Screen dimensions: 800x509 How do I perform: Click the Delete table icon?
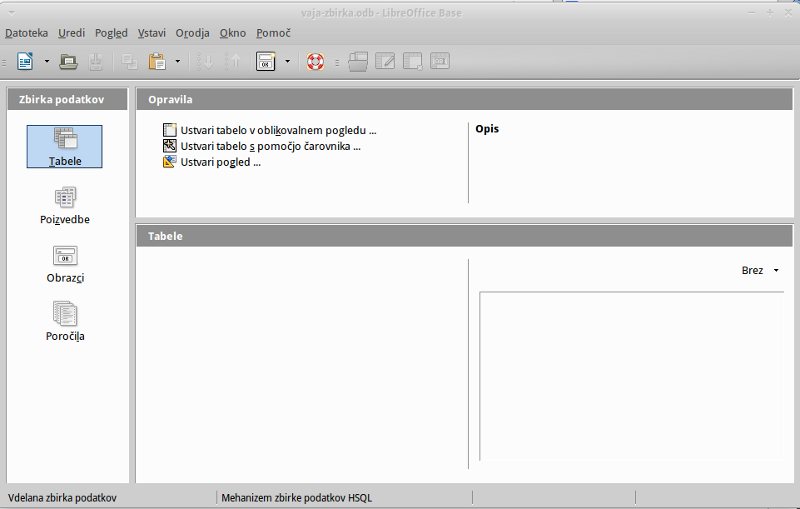point(412,61)
